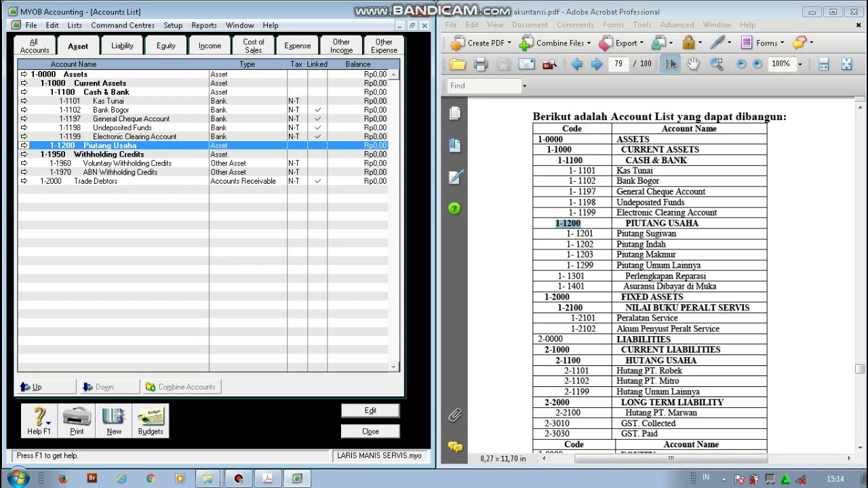Open Forms dropdown in Acrobat toolbar
868x488 pixels.
(762, 43)
